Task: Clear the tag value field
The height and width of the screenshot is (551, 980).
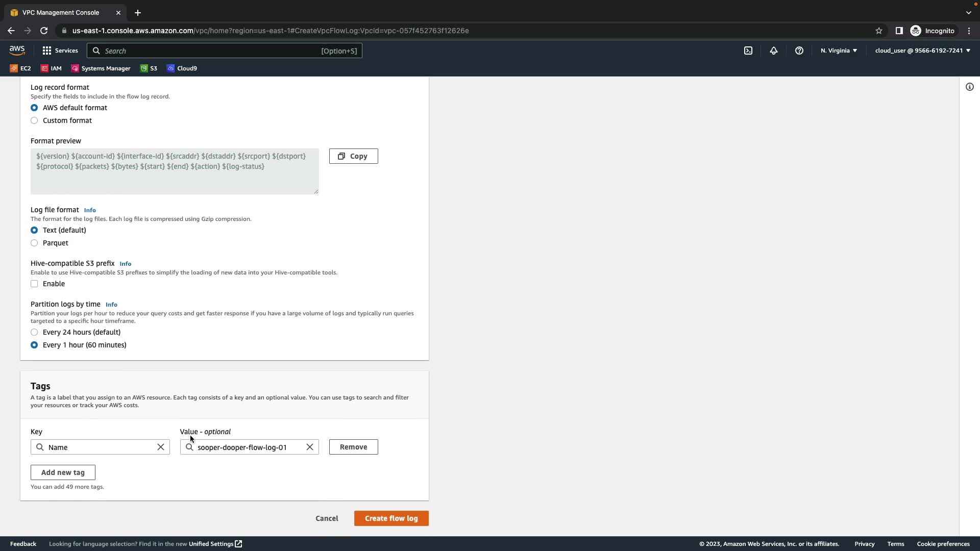Action: [310, 447]
